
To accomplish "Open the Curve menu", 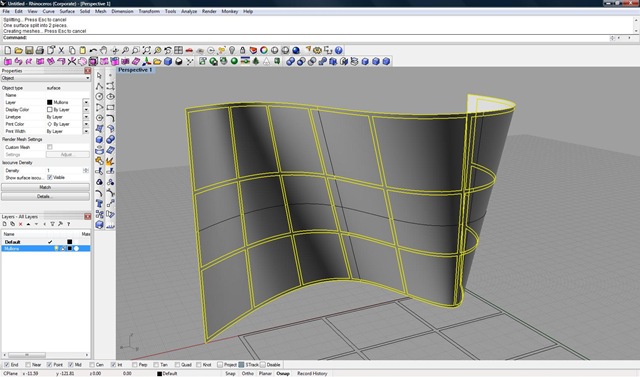I will click(49, 11).
